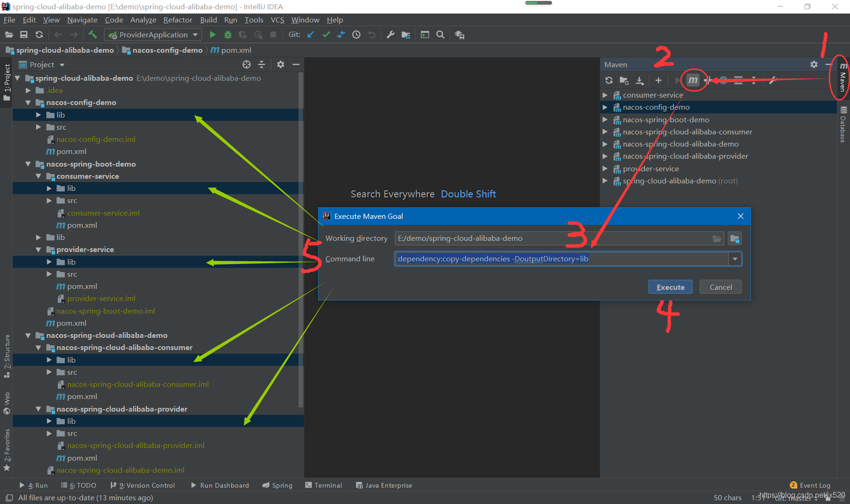Run ProviderApplication with the green play icon

click(212, 35)
